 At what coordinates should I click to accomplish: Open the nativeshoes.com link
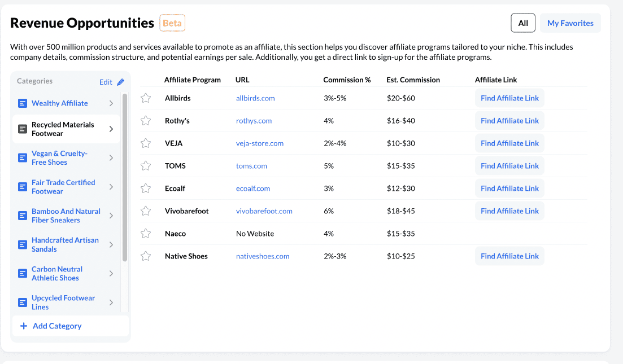(x=263, y=256)
